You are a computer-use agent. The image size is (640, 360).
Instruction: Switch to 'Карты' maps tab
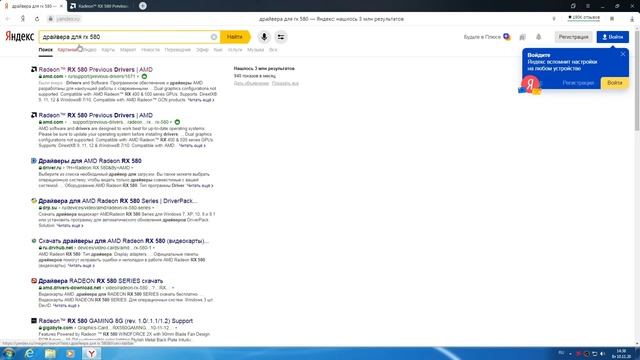108,50
